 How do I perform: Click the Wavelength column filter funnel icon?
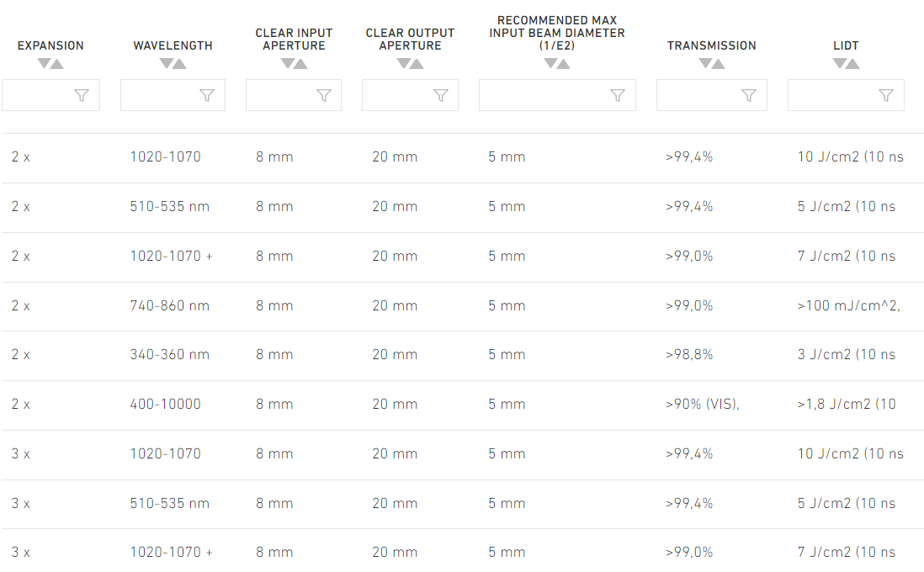tap(207, 96)
